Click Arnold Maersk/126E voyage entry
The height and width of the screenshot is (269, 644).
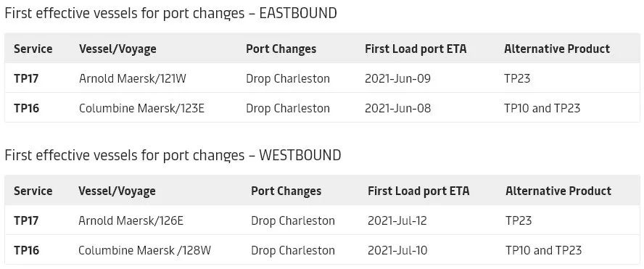point(131,220)
